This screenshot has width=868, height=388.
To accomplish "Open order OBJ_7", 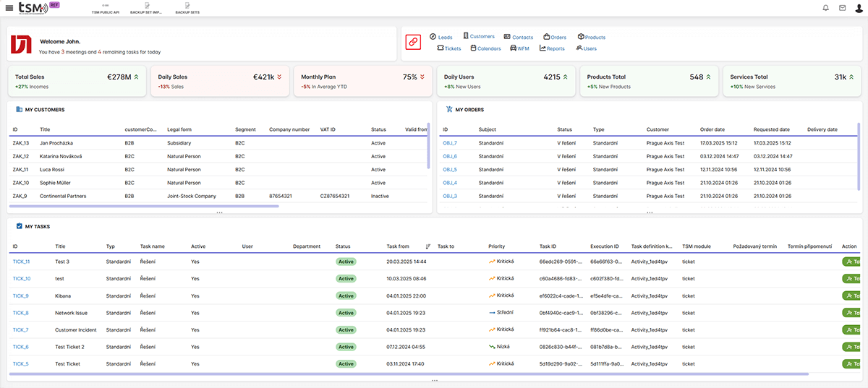I will tap(450, 143).
